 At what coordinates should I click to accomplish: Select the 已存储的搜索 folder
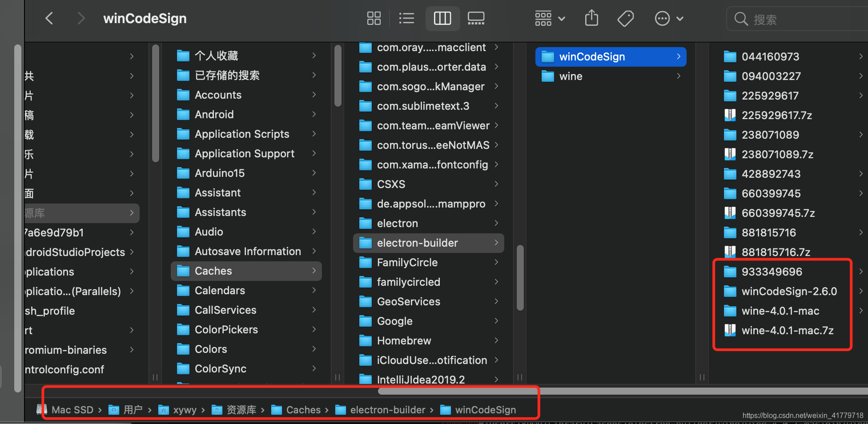pyautogui.click(x=246, y=75)
